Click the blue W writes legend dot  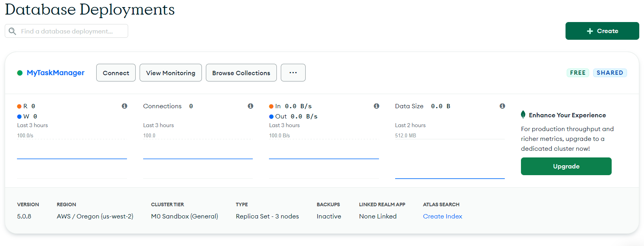pos(19,117)
